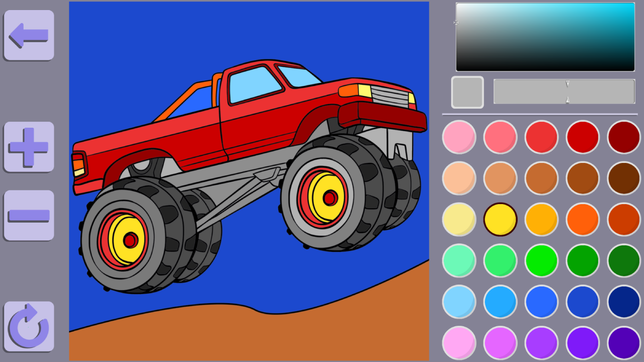Select the light sky blue swatch
The height and width of the screenshot is (362, 644).
tap(459, 302)
